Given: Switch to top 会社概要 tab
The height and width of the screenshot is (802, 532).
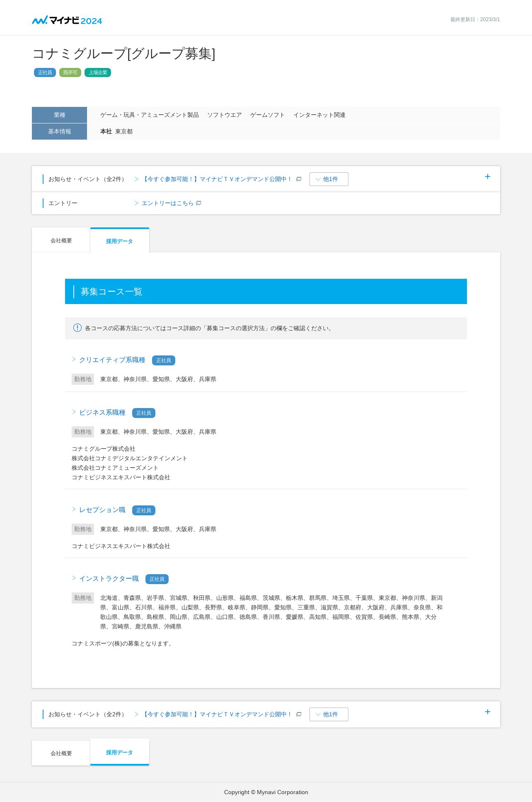Looking at the screenshot, I should pos(61,240).
